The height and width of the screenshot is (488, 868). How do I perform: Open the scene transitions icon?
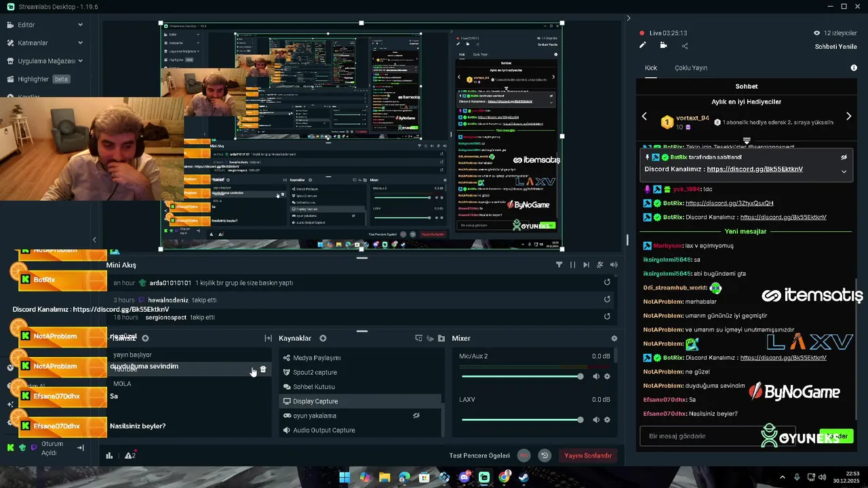[268, 338]
